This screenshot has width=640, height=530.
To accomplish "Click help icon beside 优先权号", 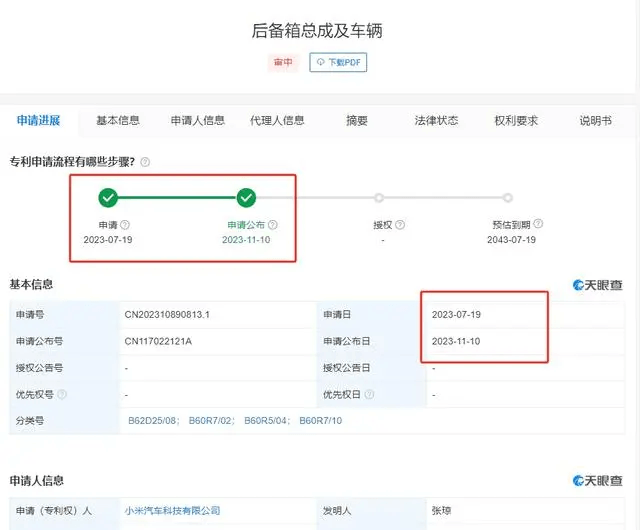I will [62, 394].
